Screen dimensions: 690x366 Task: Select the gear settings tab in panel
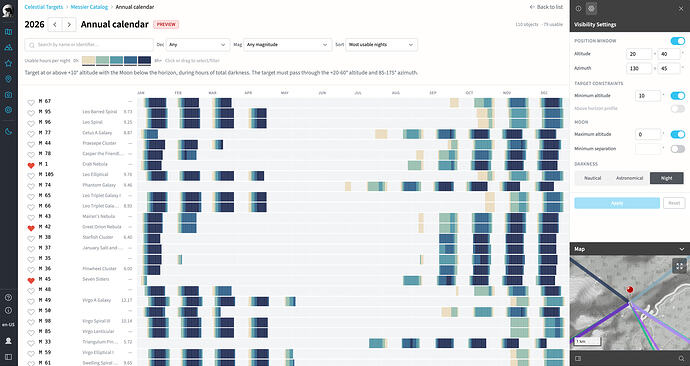591,8
